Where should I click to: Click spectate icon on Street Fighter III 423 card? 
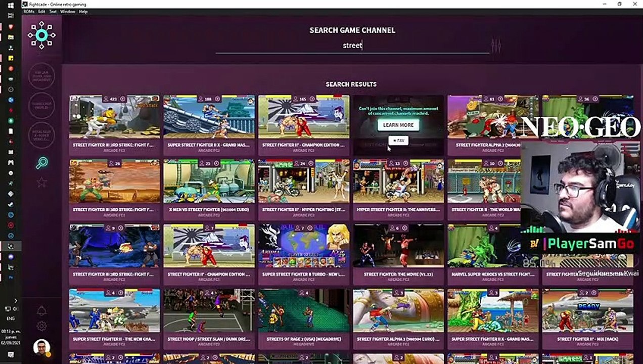122,99
